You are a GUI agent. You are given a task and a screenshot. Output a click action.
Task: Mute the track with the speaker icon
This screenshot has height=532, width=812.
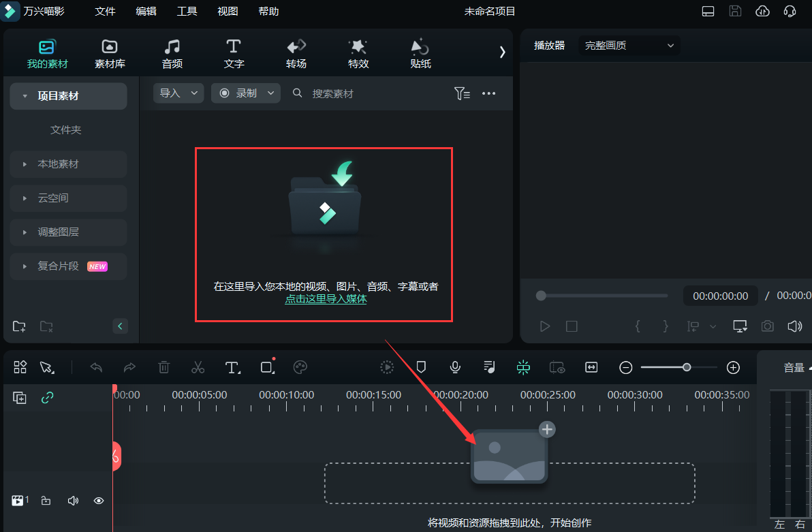click(x=73, y=500)
